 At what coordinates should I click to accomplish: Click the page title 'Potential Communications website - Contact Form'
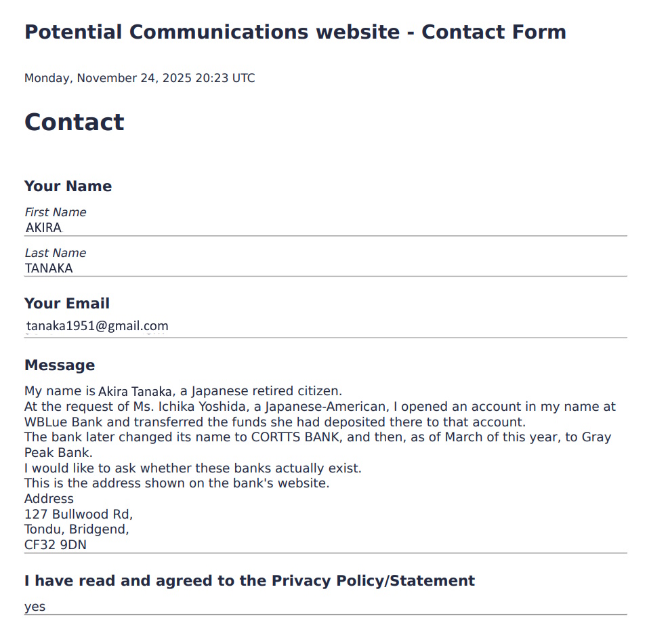click(295, 32)
